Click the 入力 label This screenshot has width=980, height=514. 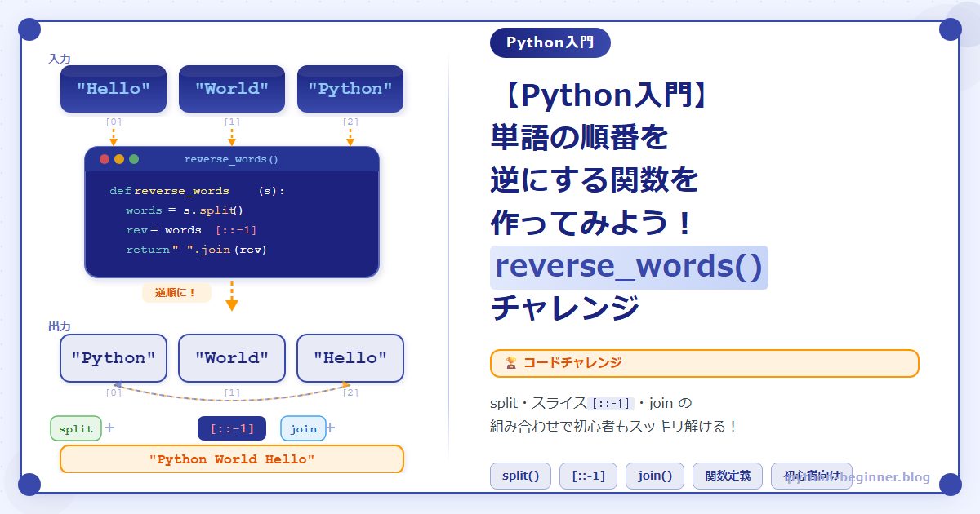[x=60, y=59]
